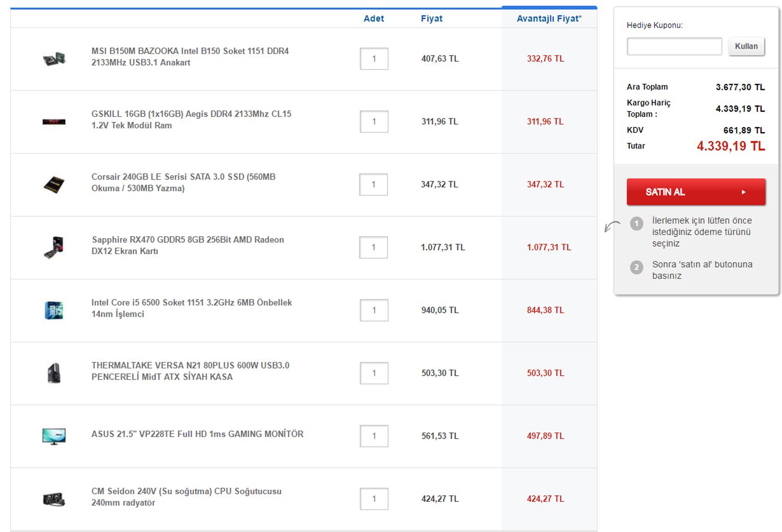This screenshot has width=782, height=532.
Task: Click the quantity field for Corsair 240GB SSD
Action: [374, 184]
